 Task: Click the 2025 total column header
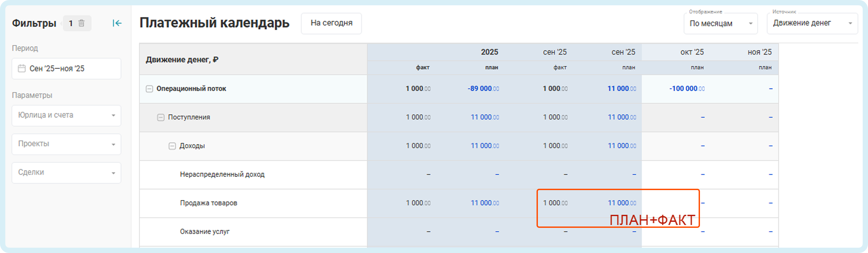click(489, 52)
